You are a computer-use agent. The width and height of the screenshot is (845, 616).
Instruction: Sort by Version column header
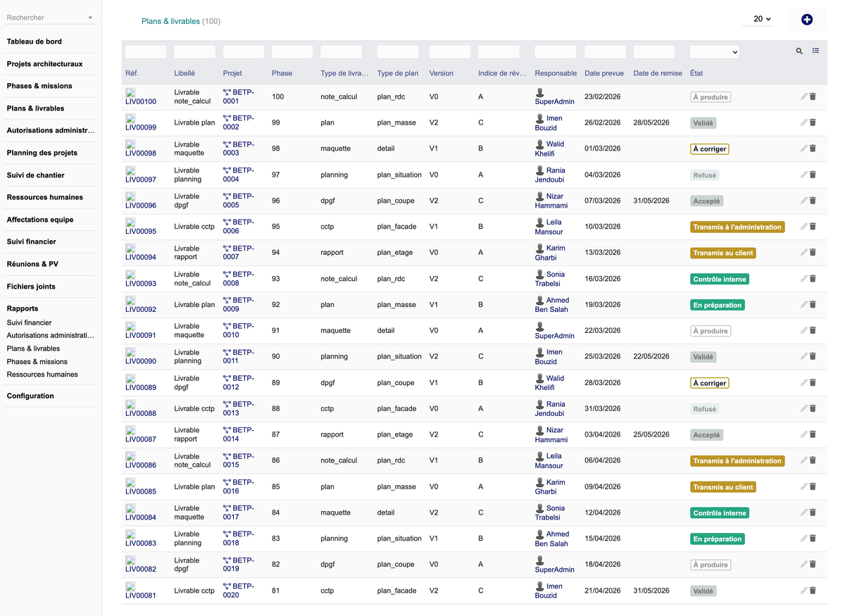tap(442, 73)
